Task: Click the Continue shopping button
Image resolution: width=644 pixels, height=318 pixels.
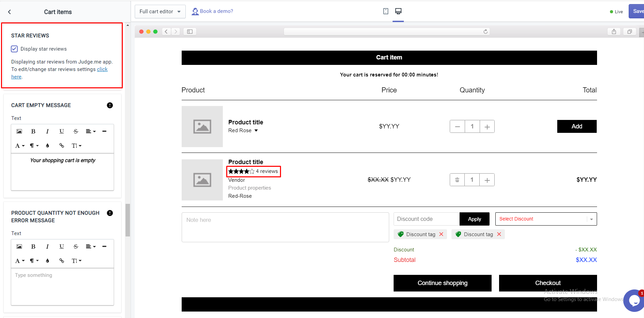Action: (442, 283)
